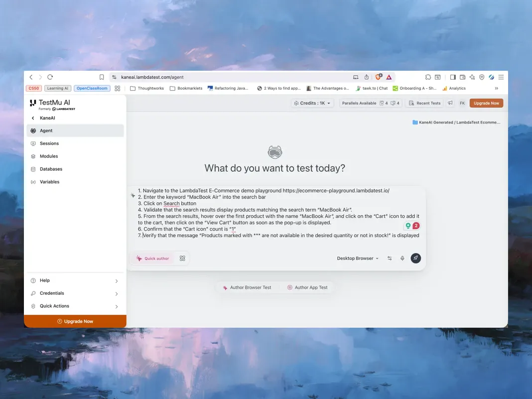Open Credits : 1K dropdown
Viewport: 532px width, 399px height.
click(x=312, y=103)
